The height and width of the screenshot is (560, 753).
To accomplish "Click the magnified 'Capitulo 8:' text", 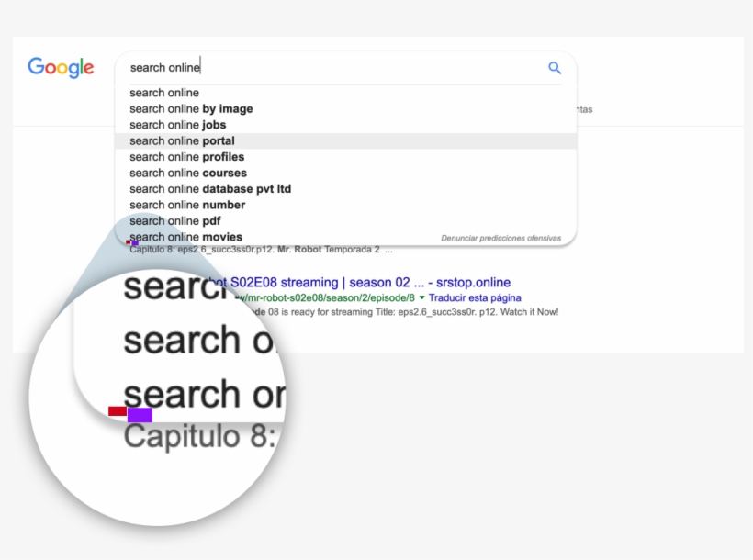I will 199,436.
